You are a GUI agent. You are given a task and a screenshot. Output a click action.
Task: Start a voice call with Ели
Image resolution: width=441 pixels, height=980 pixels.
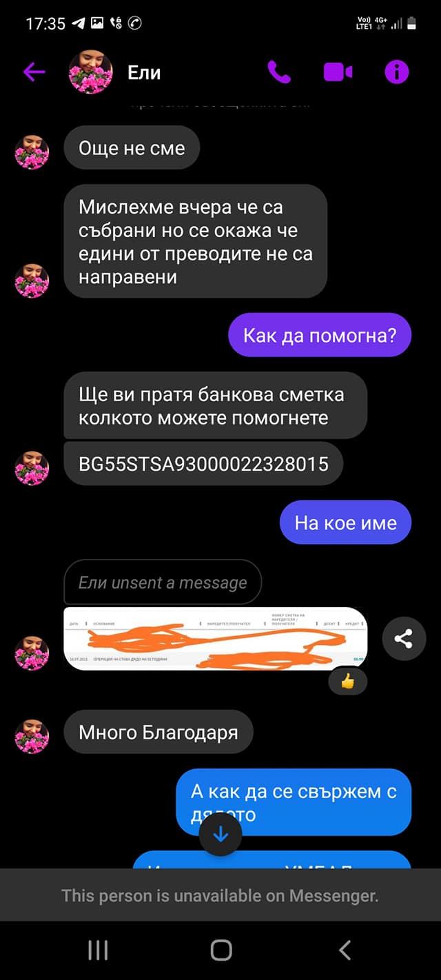[279, 72]
